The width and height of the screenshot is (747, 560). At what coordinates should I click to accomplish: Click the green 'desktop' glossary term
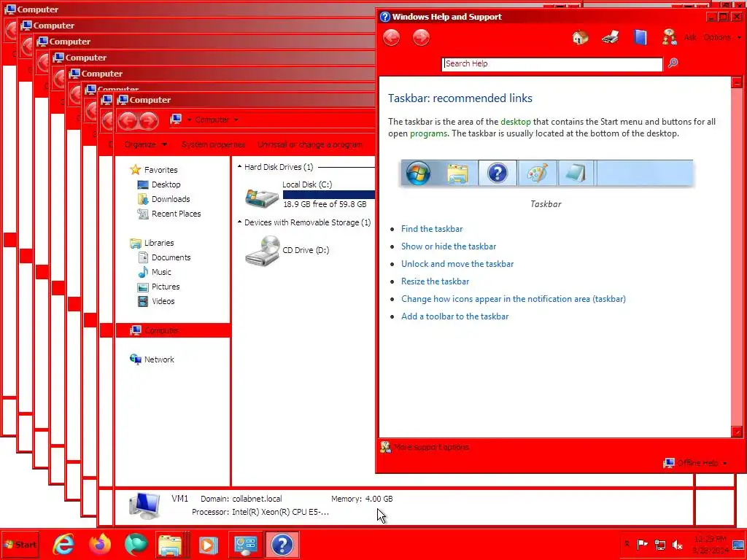(x=516, y=122)
